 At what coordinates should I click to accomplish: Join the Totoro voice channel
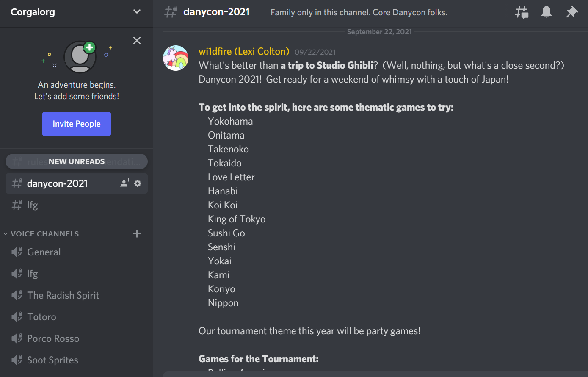(x=76, y=317)
